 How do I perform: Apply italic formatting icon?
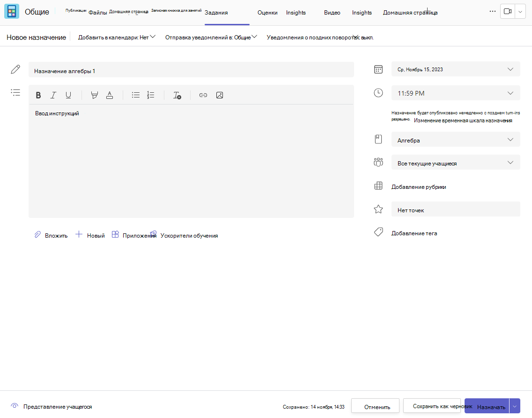53,96
